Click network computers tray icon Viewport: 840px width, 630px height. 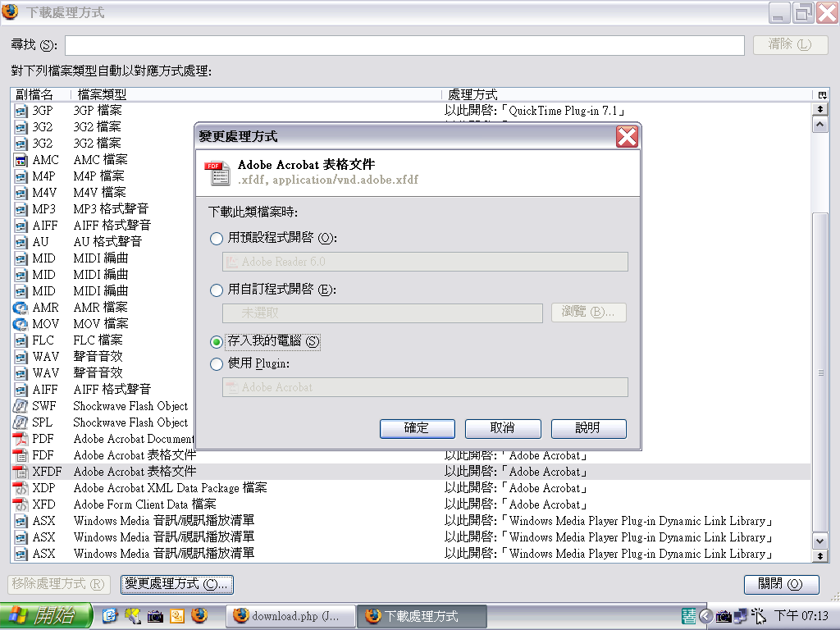[741, 617]
